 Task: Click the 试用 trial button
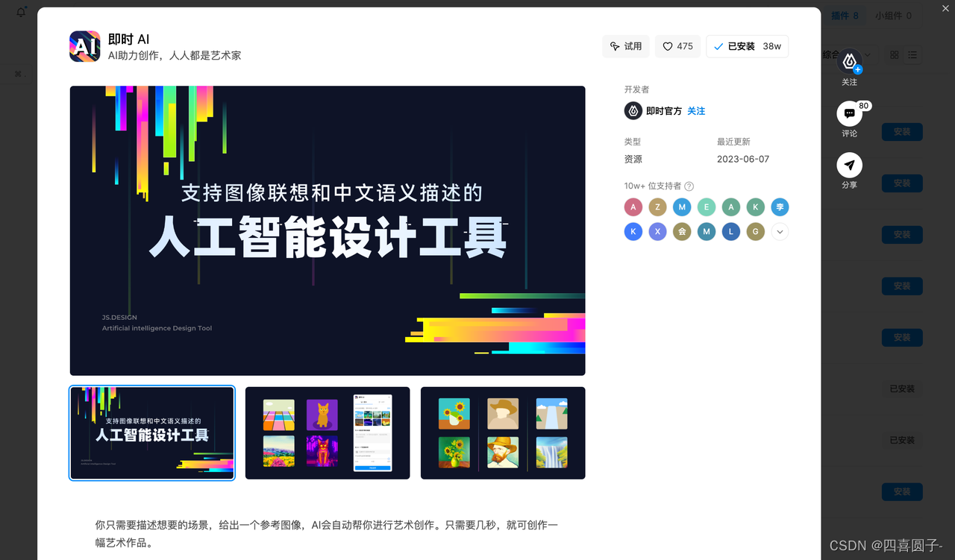coord(626,46)
